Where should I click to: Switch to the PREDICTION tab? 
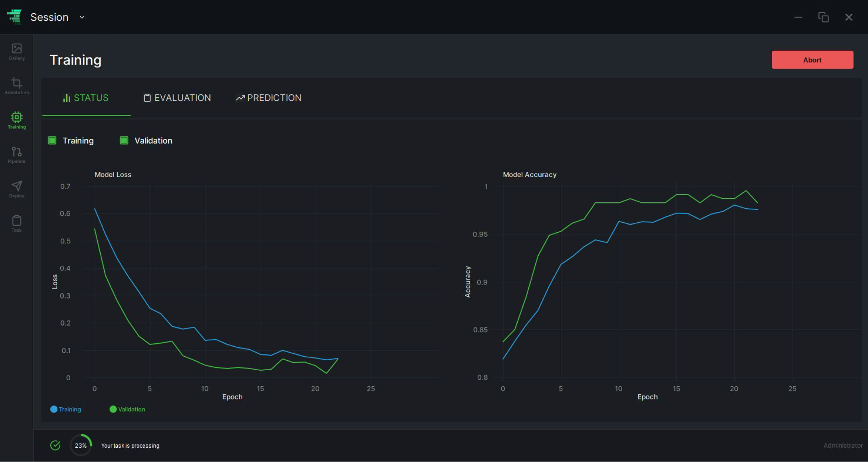click(269, 98)
